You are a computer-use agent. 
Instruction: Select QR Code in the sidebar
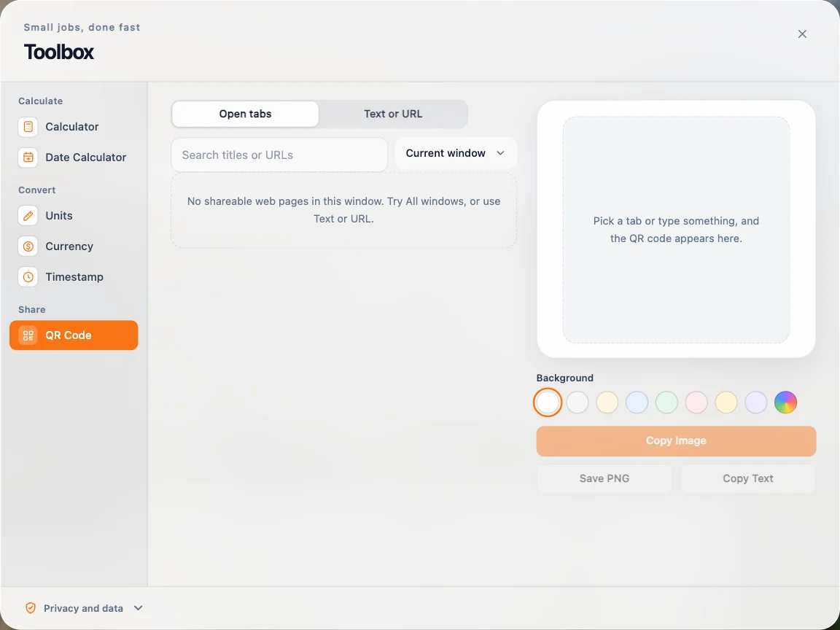[74, 335]
